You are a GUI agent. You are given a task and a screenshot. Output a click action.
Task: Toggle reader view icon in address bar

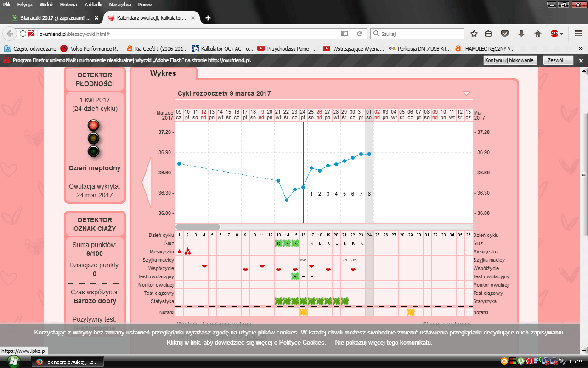coord(345,34)
